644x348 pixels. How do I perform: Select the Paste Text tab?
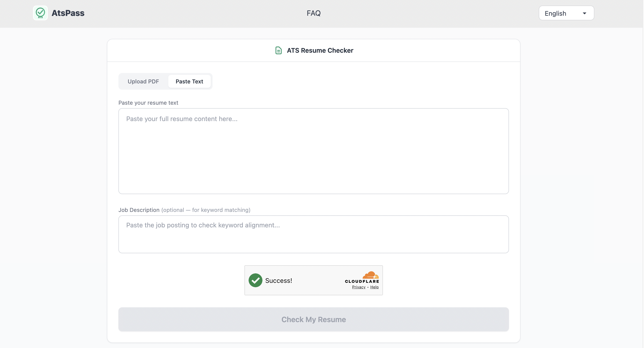point(189,81)
